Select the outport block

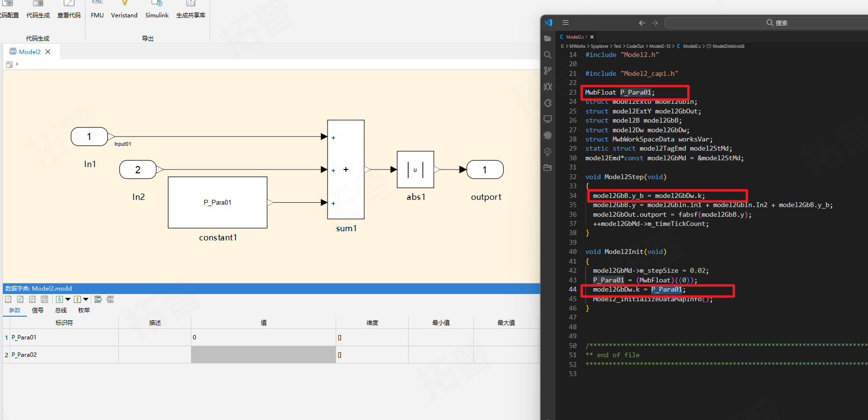point(485,169)
